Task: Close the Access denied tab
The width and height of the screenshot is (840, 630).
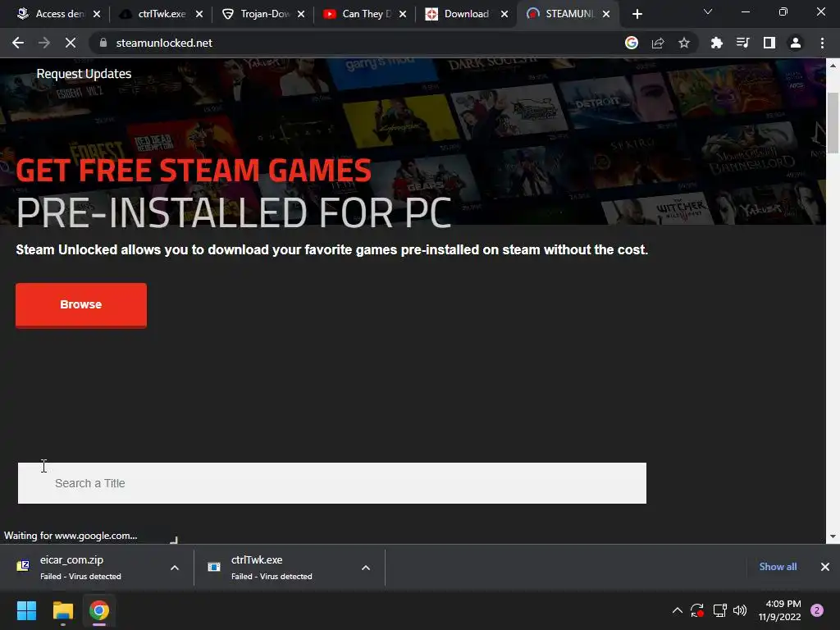Action: [x=97, y=15]
